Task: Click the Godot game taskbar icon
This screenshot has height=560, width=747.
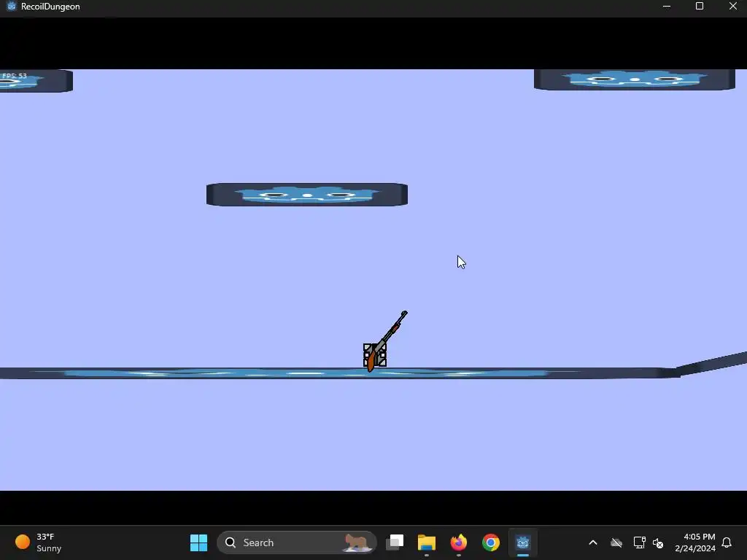Action: click(522, 542)
